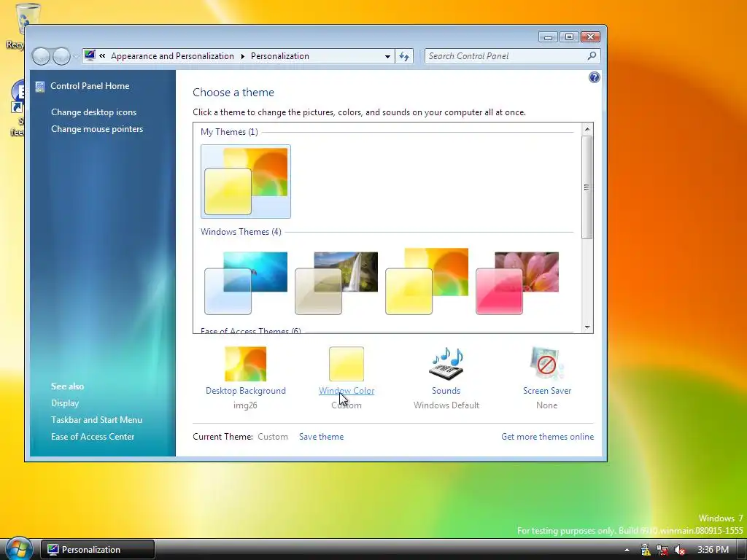Click the Sounds link

(x=446, y=391)
